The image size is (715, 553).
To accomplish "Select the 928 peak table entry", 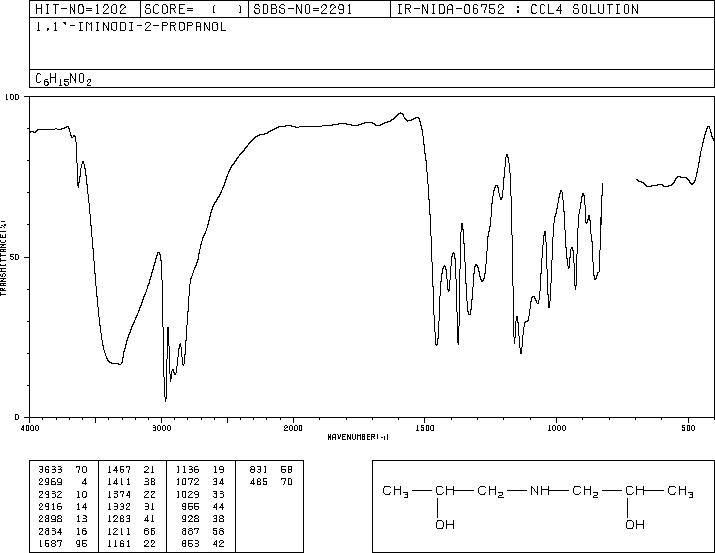I will pyautogui.click(x=203, y=519).
